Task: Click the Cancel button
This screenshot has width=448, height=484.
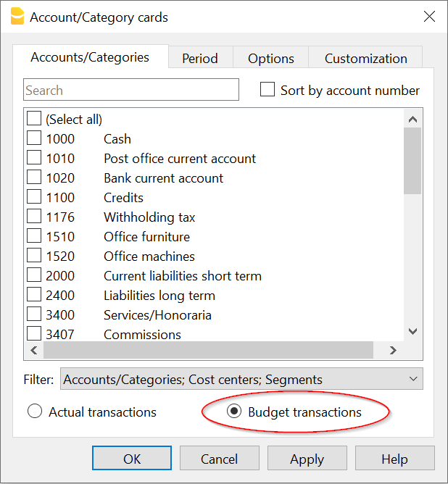Action: pos(219,458)
